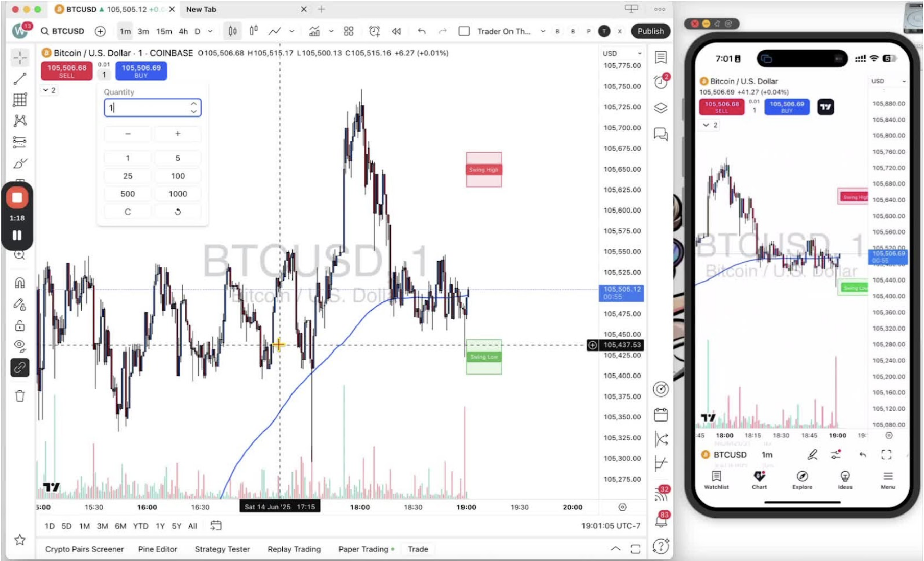Switch to 1m timeframe
The width and height of the screenshot is (924, 561).
coord(125,31)
